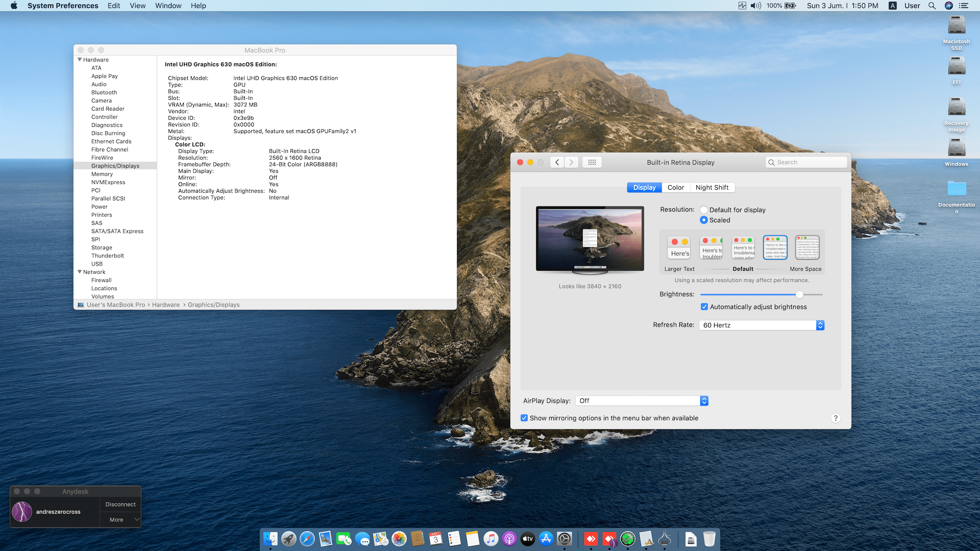Open the Music app in the dock
980x551 pixels.
[x=491, y=539]
